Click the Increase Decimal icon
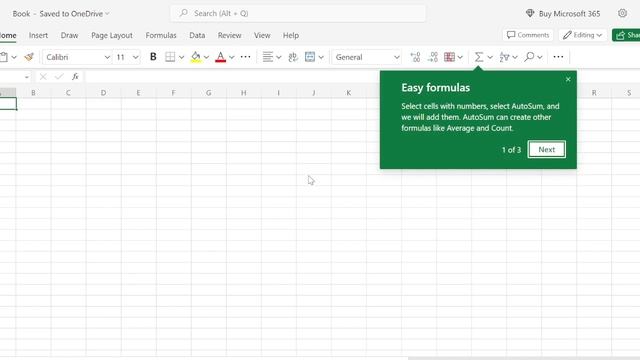This screenshot has width=640, height=360. click(415, 57)
